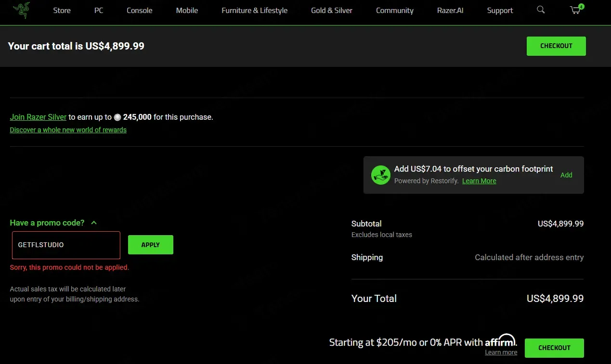Click the promo code field containing GETFLSTUDIO

point(66,245)
